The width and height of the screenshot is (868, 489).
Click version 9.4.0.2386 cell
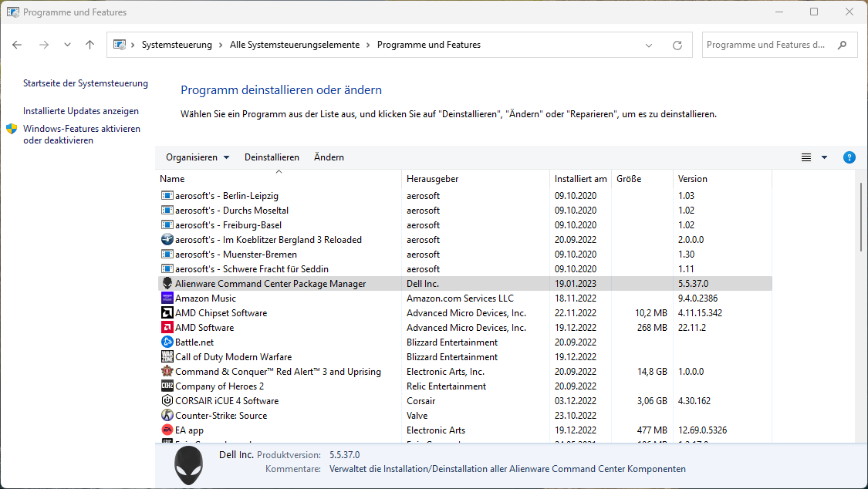[x=697, y=298]
